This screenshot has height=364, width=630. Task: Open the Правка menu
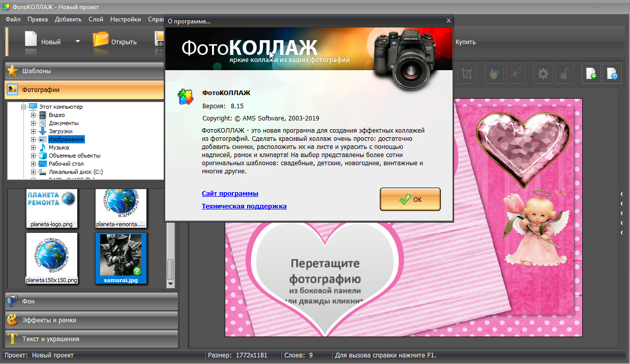coord(38,19)
